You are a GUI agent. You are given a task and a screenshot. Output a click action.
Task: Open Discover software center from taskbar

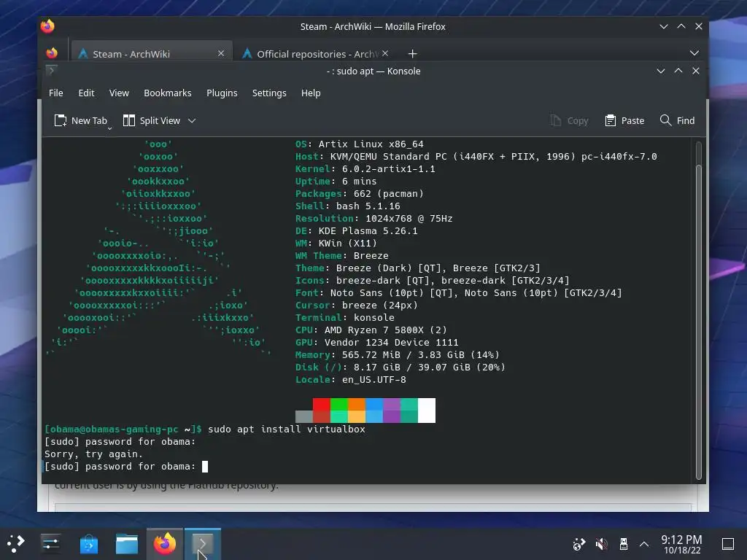89,544
